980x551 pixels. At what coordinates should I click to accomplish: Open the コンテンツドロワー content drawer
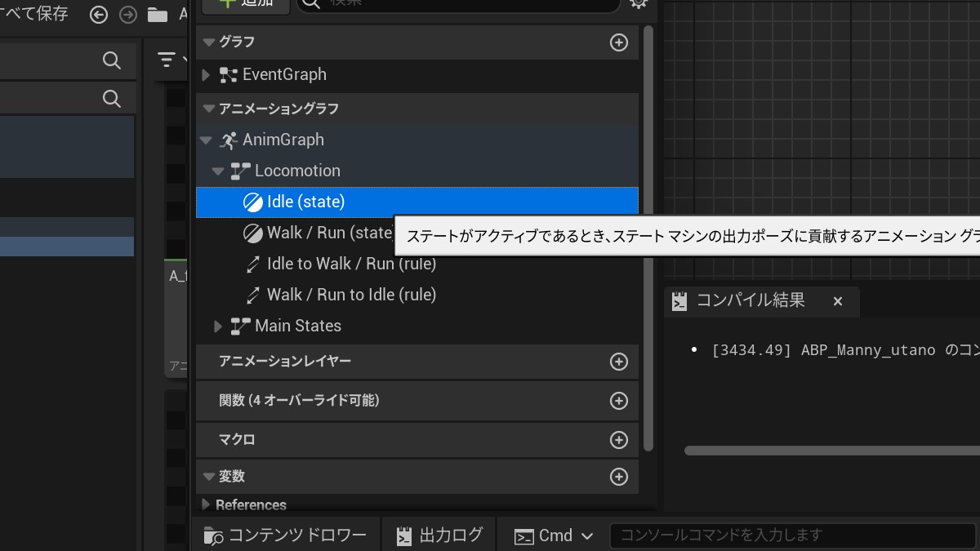coord(286,535)
